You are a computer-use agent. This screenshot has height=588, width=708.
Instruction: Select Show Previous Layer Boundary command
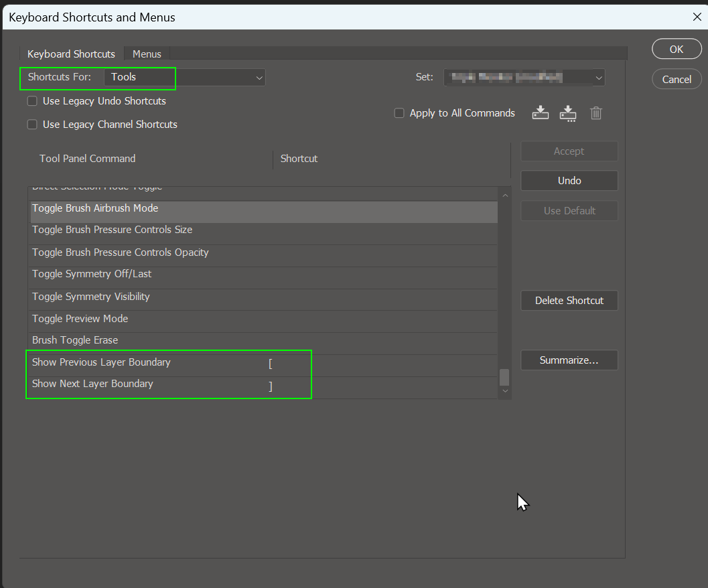(101, 362)
